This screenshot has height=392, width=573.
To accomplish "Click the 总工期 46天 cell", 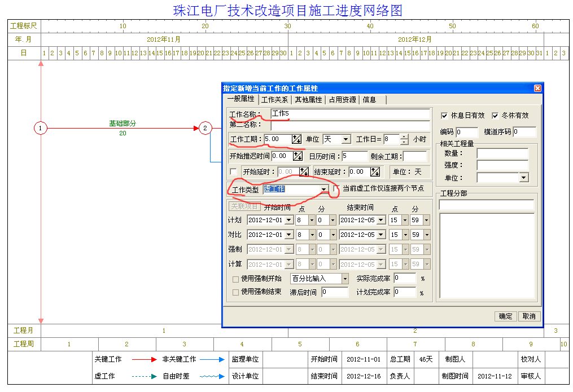I will [426, 359].
